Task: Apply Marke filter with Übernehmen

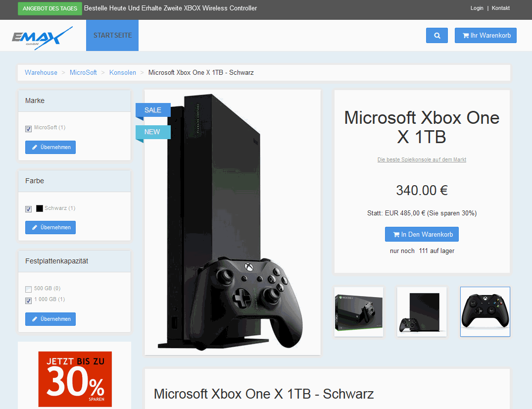Action: (50, 147)
